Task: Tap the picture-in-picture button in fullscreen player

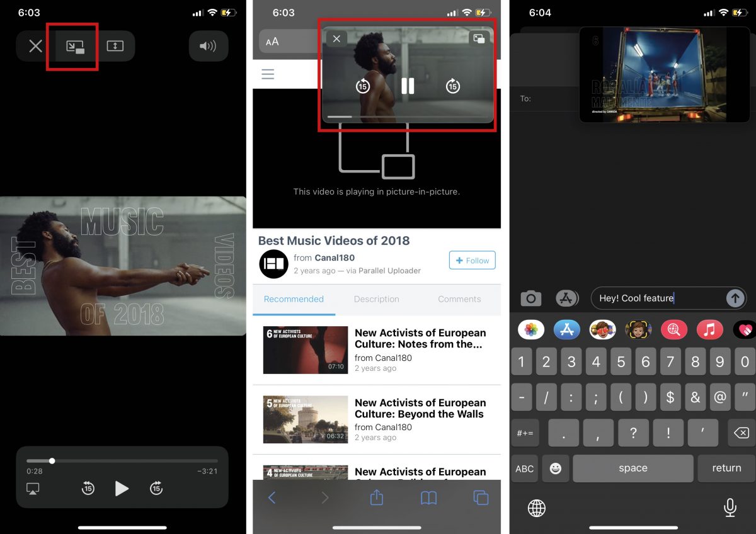Action: tap(75, 46)
